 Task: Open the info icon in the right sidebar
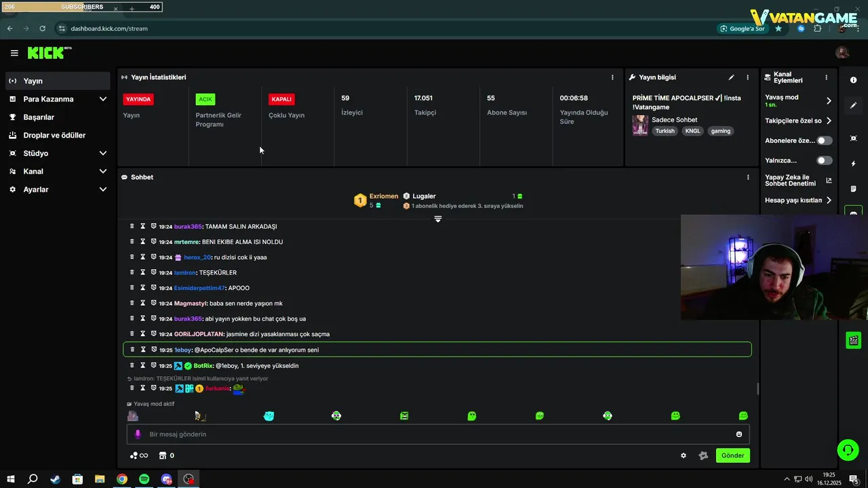853,80
